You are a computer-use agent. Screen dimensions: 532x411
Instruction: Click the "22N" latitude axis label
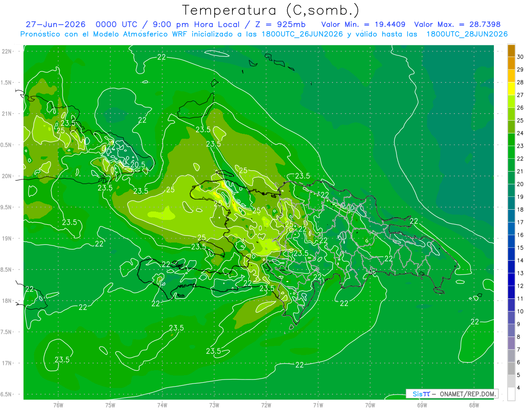[7, 51]
